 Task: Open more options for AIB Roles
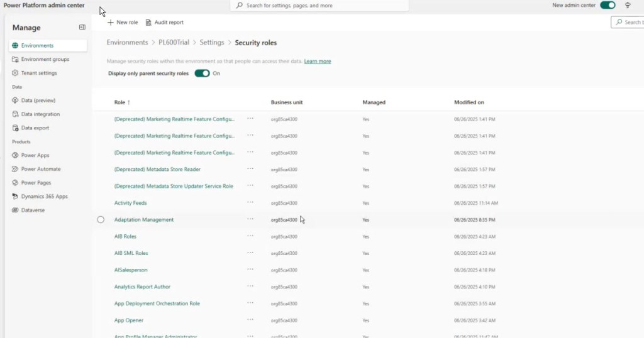click(x=250, y=236)
